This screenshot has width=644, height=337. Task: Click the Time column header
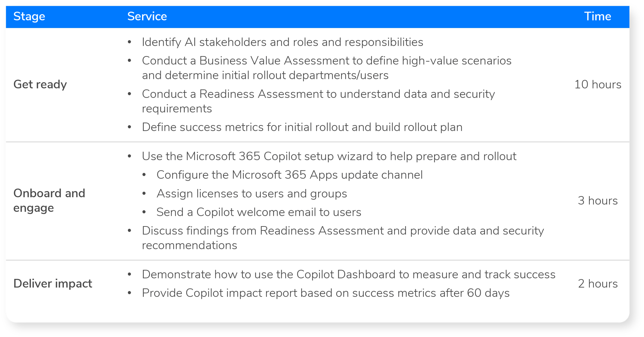tap(597, 16)
